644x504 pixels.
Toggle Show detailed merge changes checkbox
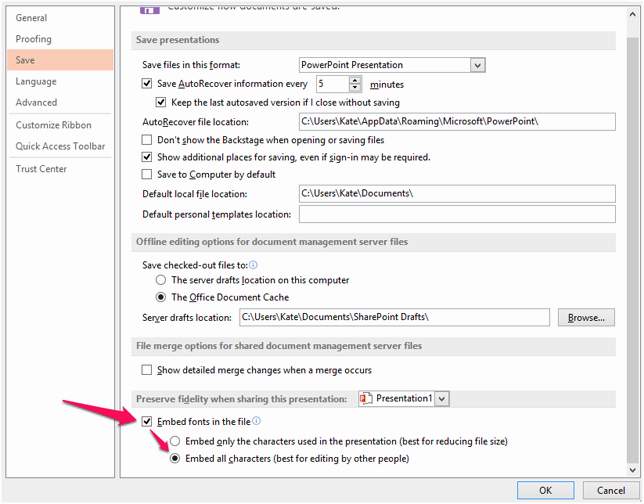tap(147, 370)
